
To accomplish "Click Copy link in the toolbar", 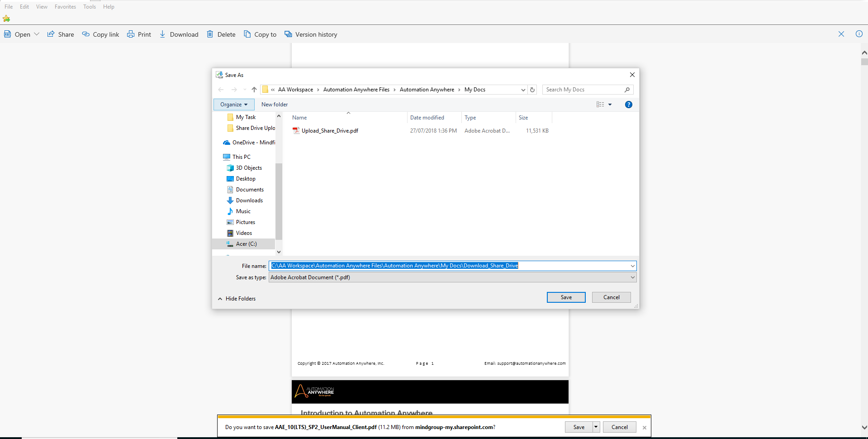I will (x=100, y=34).
